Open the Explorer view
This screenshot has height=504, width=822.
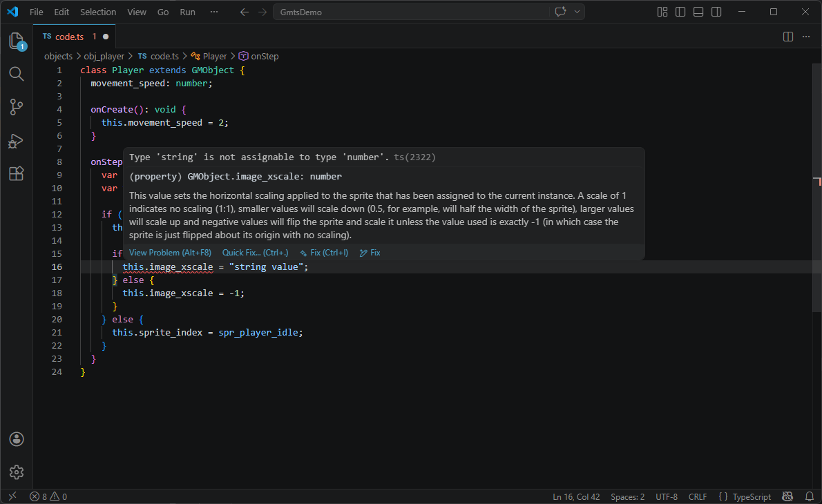pos(17,41)
